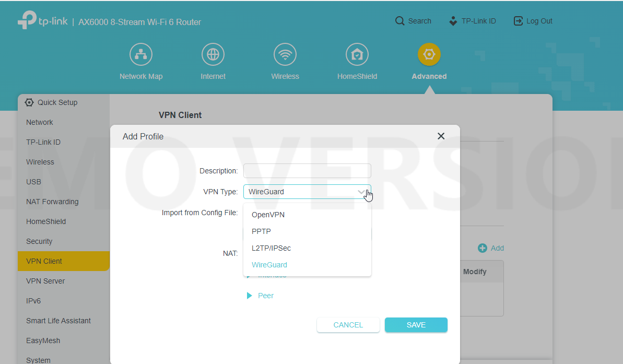Select the Advanced gear icon
The image size is (623, 364).
[x=429, y=54]
